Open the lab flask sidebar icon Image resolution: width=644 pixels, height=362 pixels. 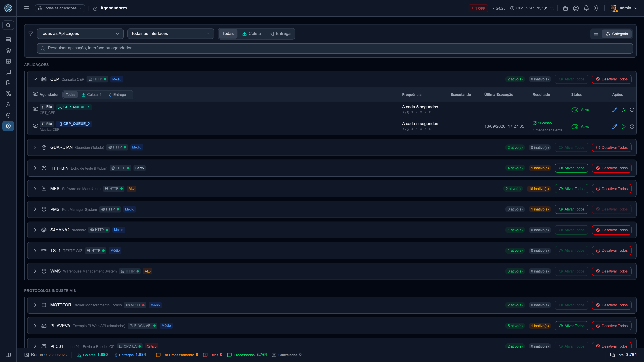pos(8,104)
